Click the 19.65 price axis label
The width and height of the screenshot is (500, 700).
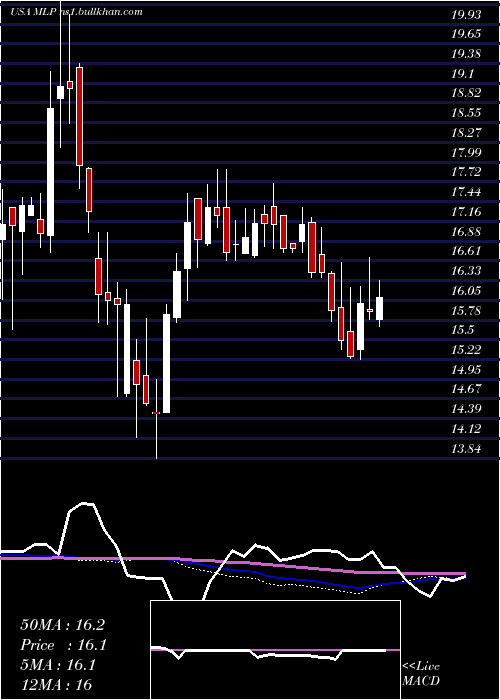tap(467, 34)
